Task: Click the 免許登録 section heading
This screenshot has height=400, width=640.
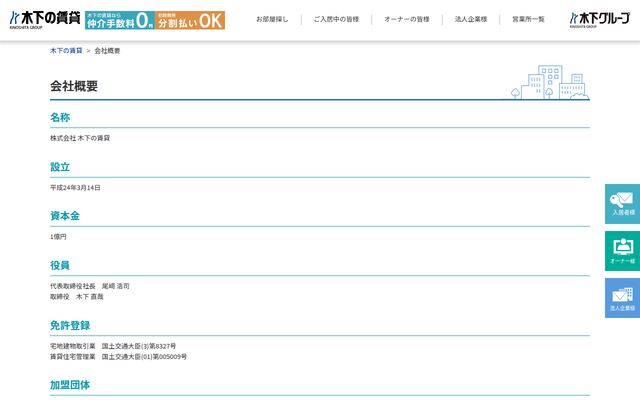Action: click(x=70, y=325)
